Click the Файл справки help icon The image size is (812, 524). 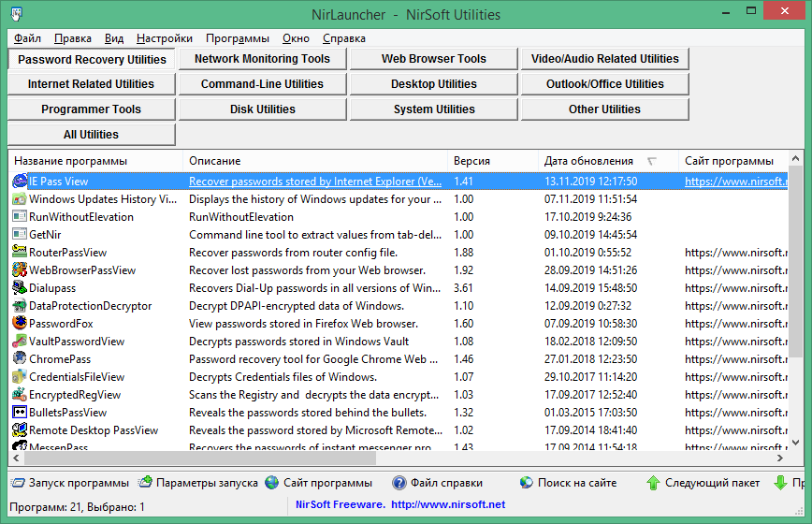point(399,483)
